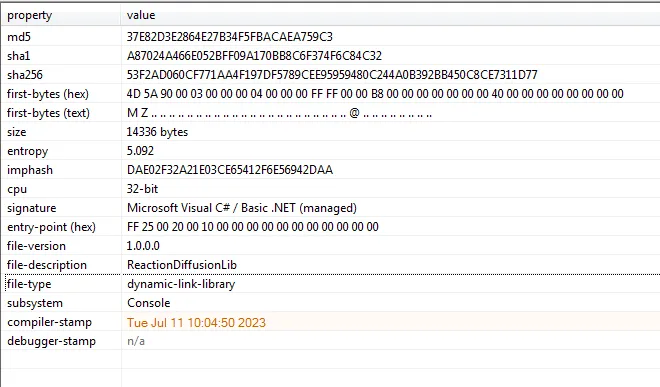
Task: Select imphash value DAE02F32A21E03CE65412F6E56942DAA
Action: [230, 170]
